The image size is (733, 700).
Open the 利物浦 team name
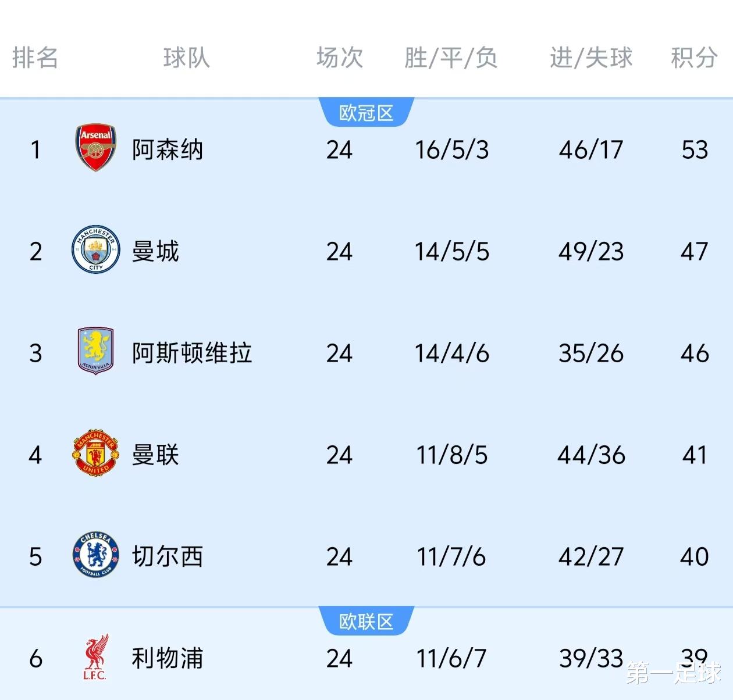pyautogui.click(x=168, y=658)
